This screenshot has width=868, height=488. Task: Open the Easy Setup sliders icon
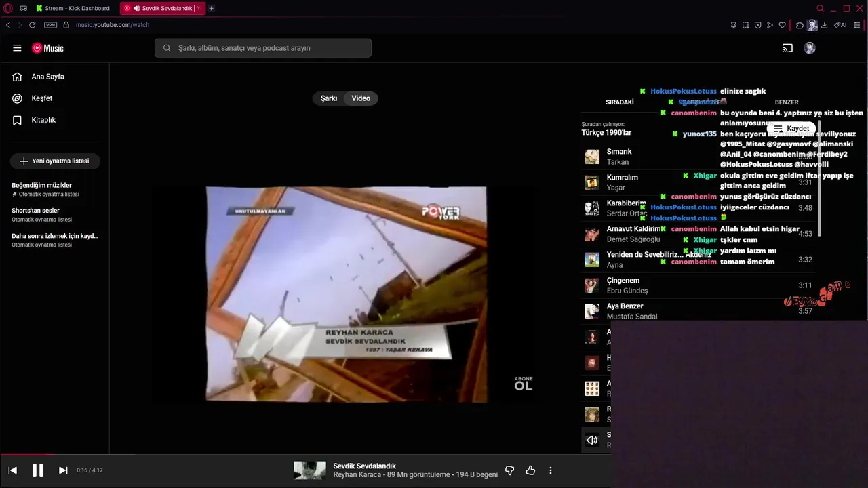pos(857,25)
